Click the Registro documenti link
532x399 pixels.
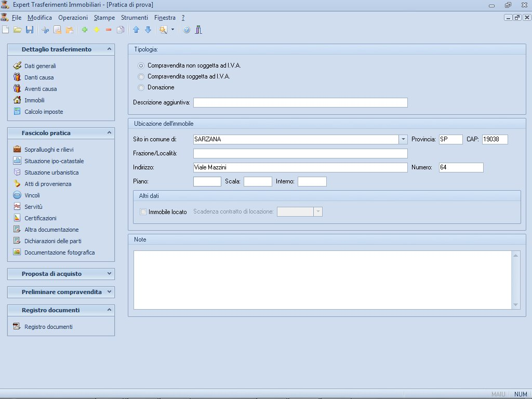pyautogui.click(x=48, y=327)
